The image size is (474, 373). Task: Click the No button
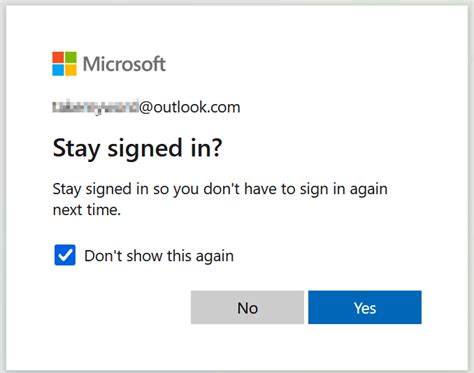(x=247, y=307)
